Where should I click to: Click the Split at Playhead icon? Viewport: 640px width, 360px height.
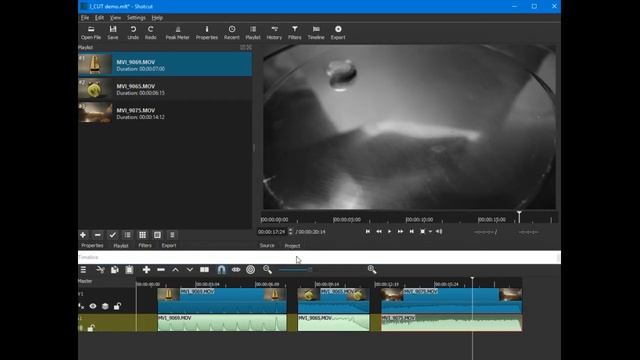pyautogui.click(x=204, y=270)
